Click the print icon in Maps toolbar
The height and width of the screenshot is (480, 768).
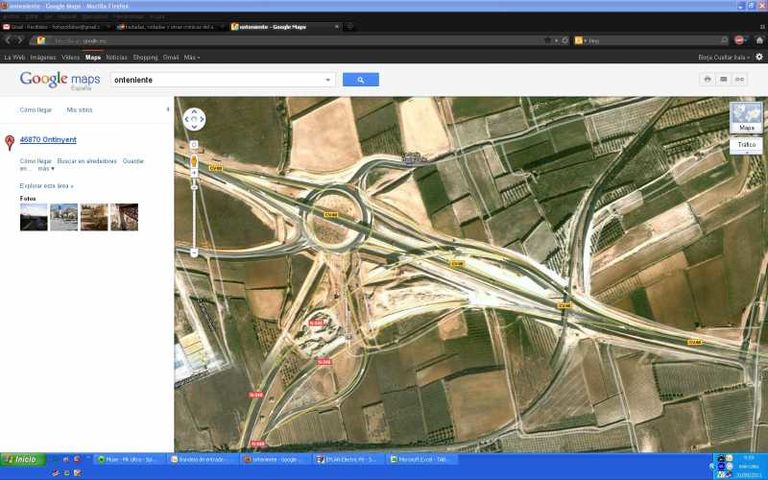(707, 79)
